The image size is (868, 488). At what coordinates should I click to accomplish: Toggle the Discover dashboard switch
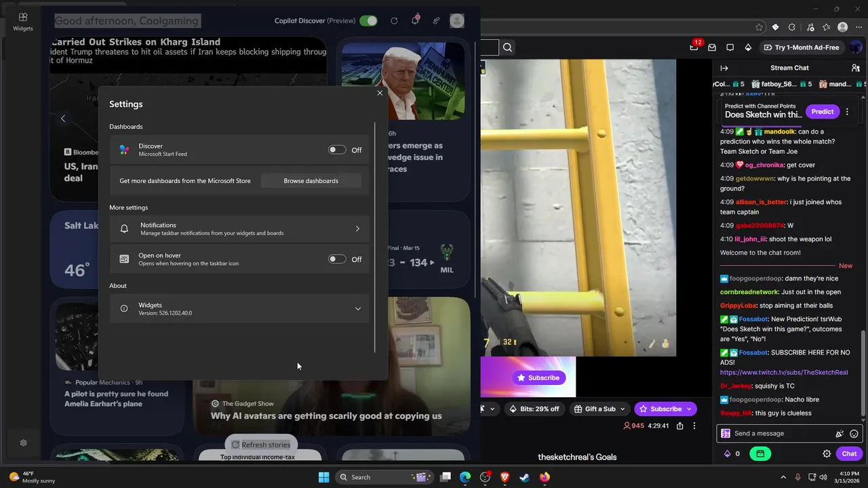(x=337, y=150)
